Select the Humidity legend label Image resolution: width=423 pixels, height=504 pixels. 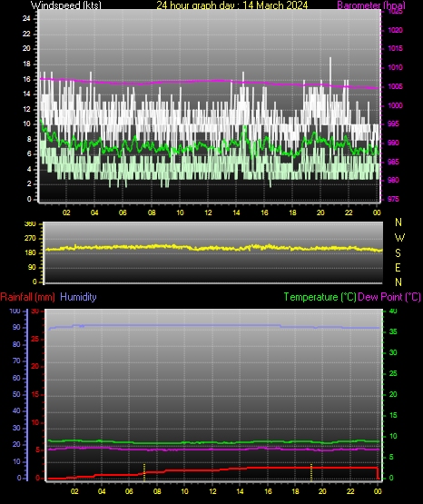[78, 297]
